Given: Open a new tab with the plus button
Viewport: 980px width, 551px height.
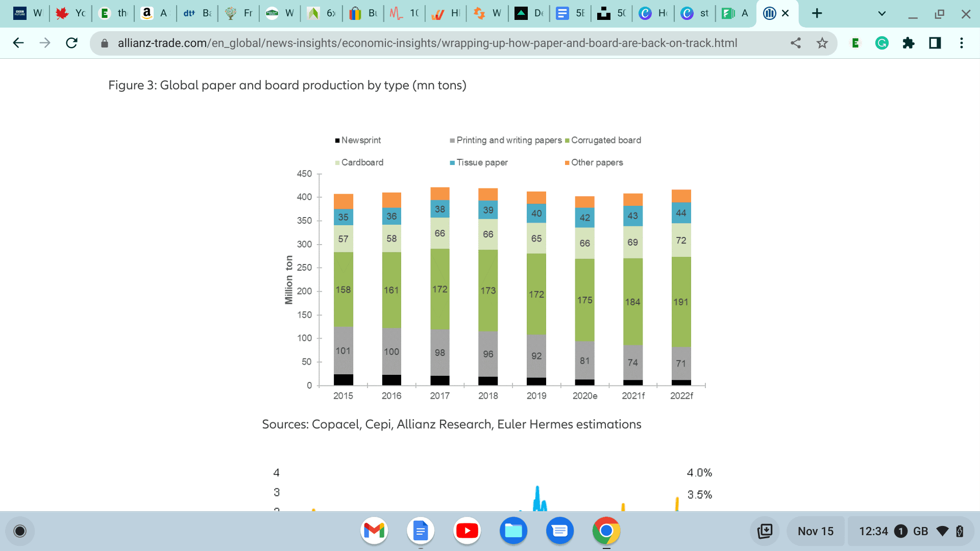Looking at the screenshot, I should point(817,14).
